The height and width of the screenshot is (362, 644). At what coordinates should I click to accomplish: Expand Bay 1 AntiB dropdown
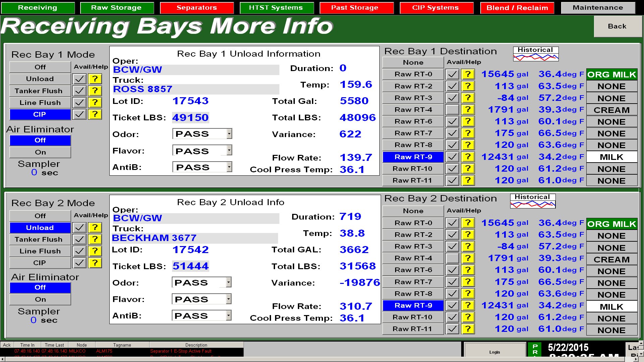(x=229, y=167)
